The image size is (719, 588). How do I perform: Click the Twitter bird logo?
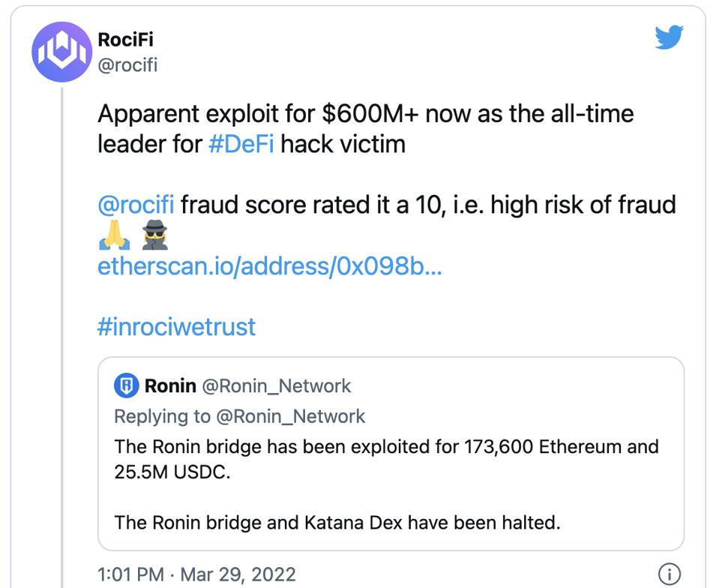[x=669, y=37]
